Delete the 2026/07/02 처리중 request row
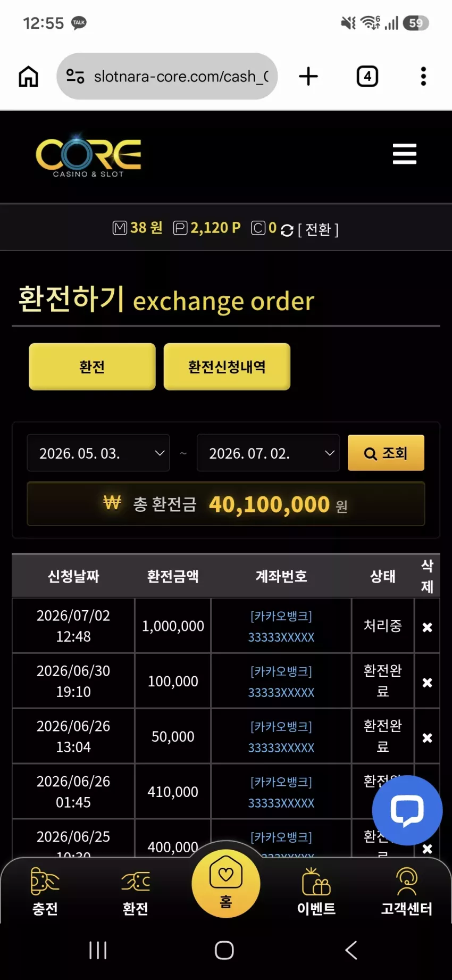452x980 pixels. click(427, 627)
